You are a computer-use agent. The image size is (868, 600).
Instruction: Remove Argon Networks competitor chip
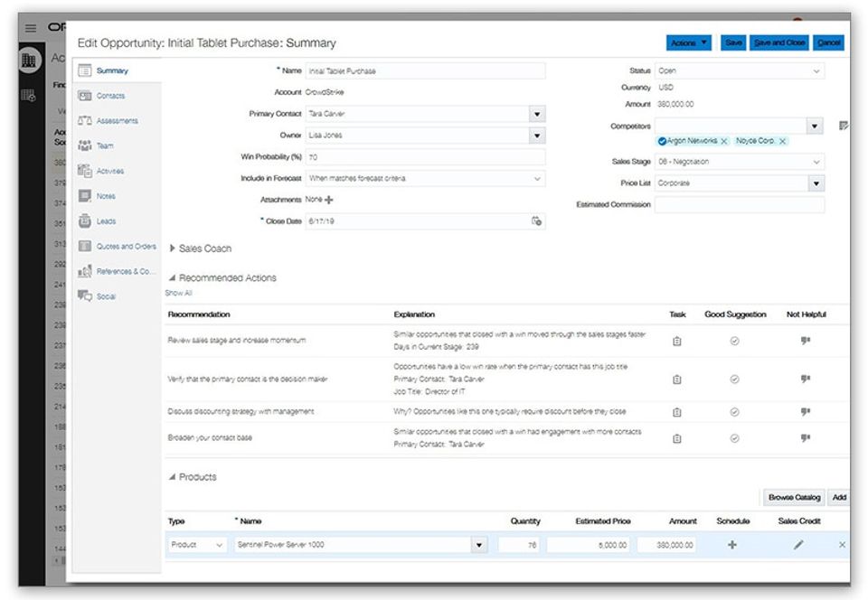click(723, 142)
